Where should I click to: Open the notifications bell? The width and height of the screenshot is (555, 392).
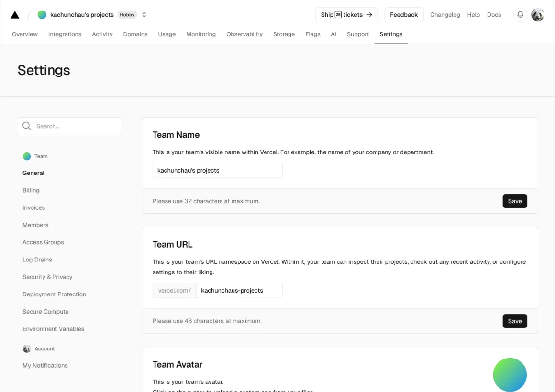(x=520, y=14)
